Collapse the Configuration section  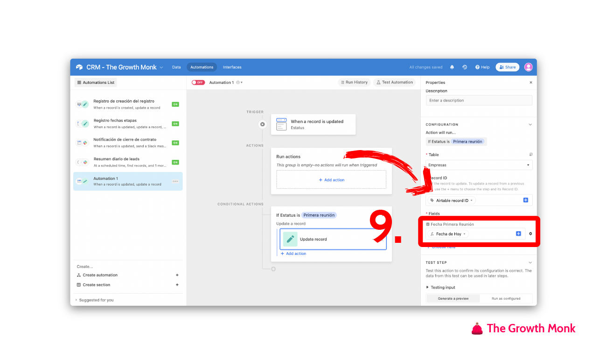point(530,124)
